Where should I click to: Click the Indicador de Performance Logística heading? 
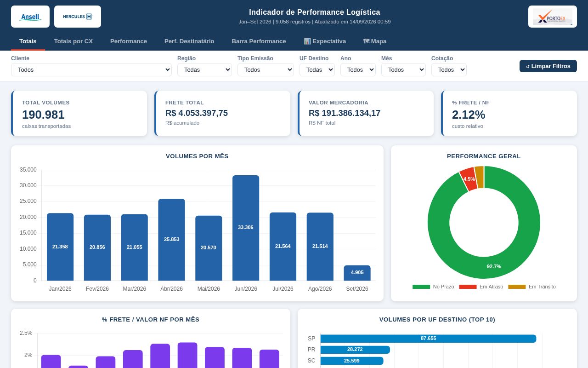click(x=315, y=12)
